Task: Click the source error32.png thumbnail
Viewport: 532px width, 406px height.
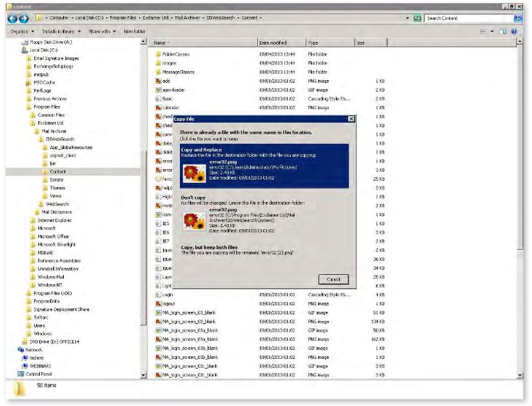Action: [x=194, y=173]
